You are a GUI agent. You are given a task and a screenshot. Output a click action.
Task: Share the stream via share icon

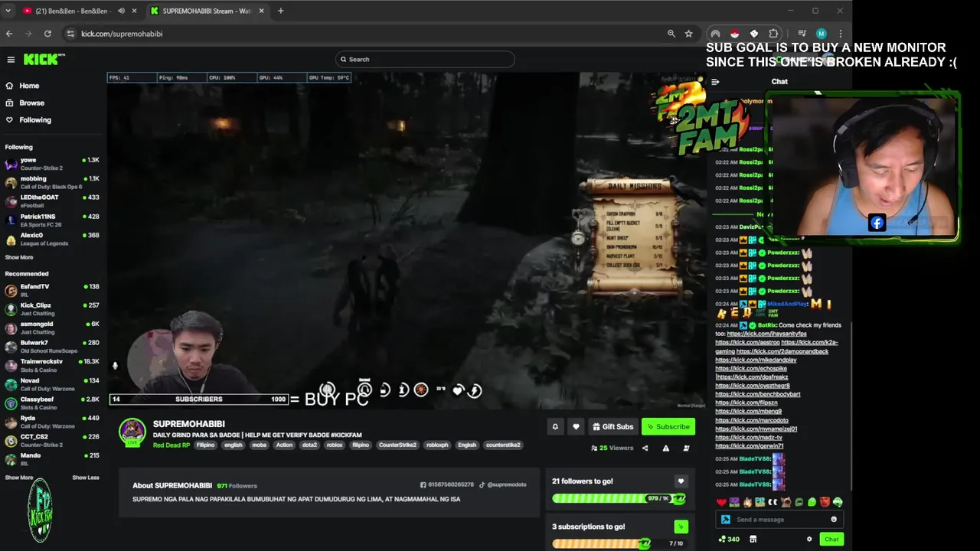tap(645, 448)
